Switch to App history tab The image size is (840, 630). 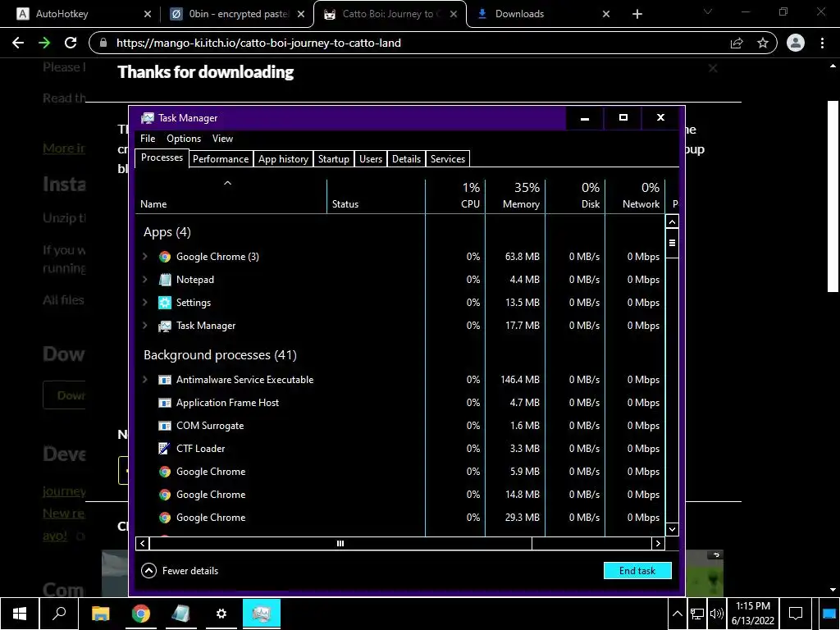pyautogui.click(x=283, y=159)
